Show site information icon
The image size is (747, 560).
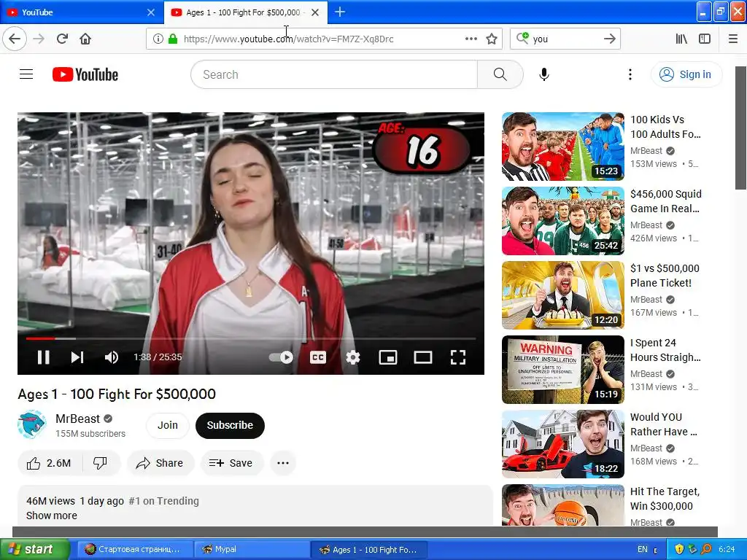point(158,39)
